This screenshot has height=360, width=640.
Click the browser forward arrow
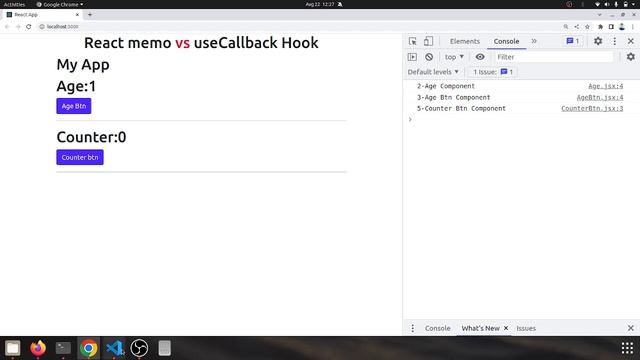18,27
